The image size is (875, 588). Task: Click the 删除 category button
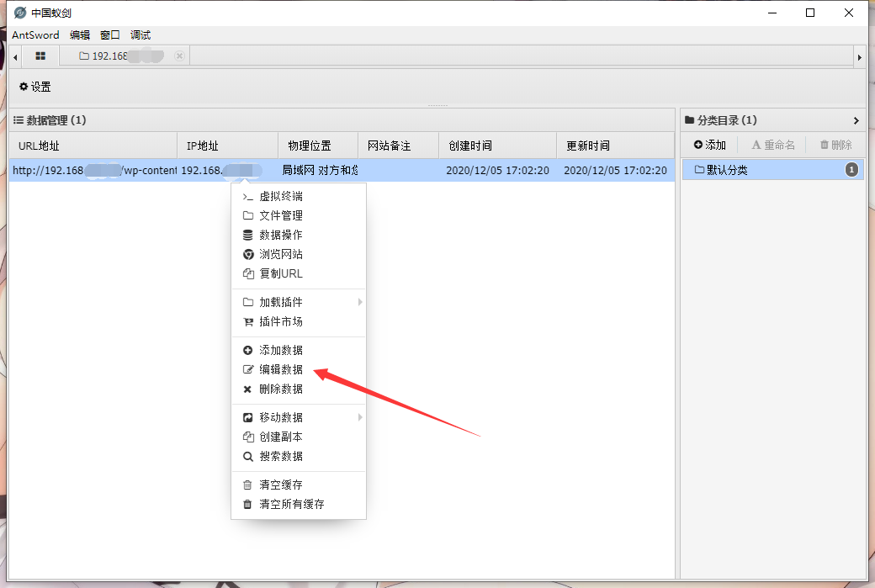(x=836, y=145)
